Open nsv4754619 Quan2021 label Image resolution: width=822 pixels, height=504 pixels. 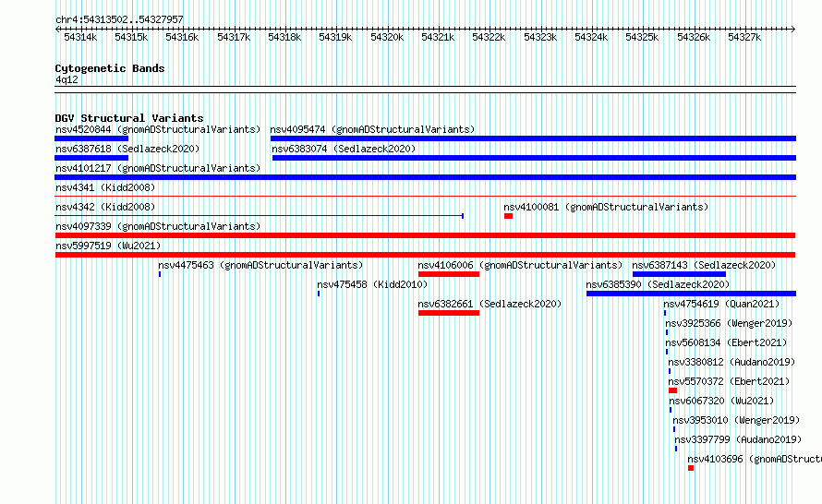[x=721, y=304]
